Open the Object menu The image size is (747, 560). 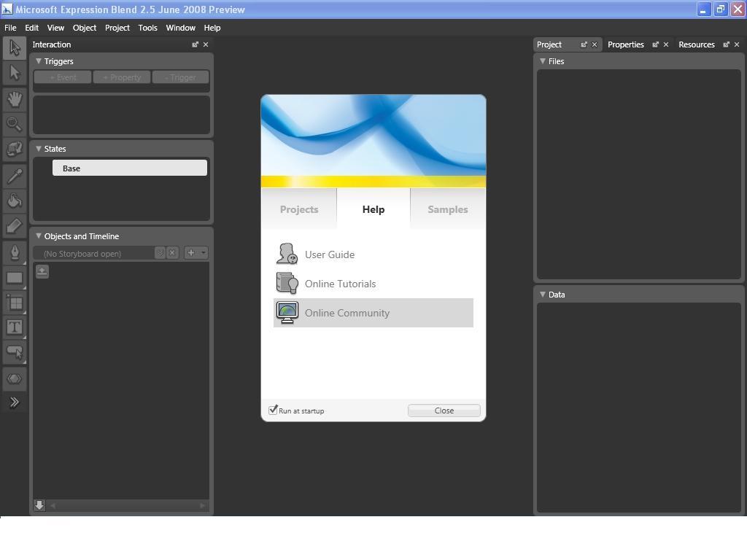[85, 28]
